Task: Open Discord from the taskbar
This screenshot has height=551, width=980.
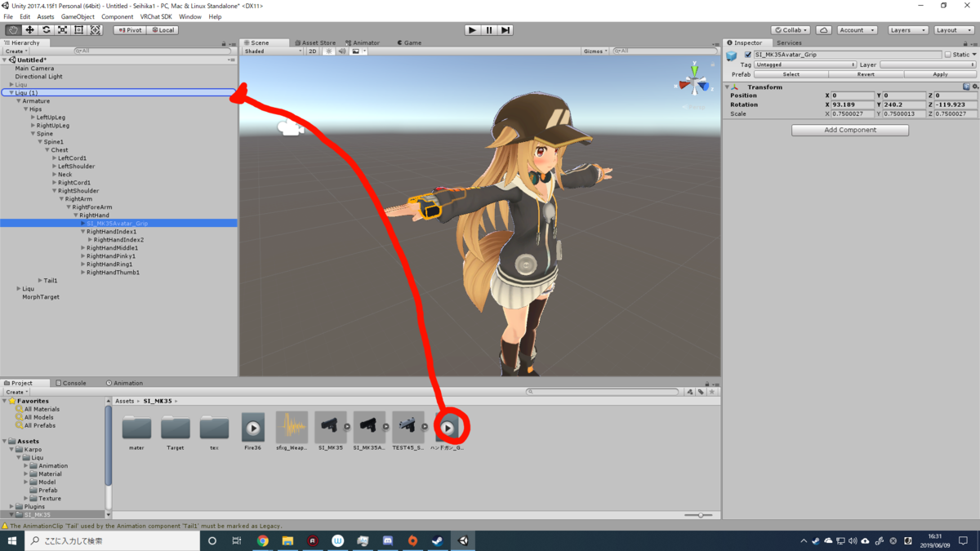Action: (388, 540)
